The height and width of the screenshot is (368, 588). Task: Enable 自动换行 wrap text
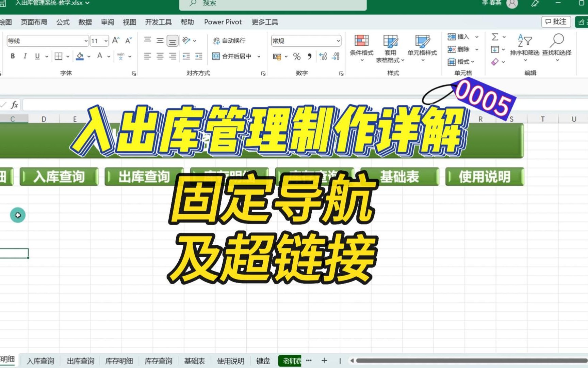pos(229,41)
